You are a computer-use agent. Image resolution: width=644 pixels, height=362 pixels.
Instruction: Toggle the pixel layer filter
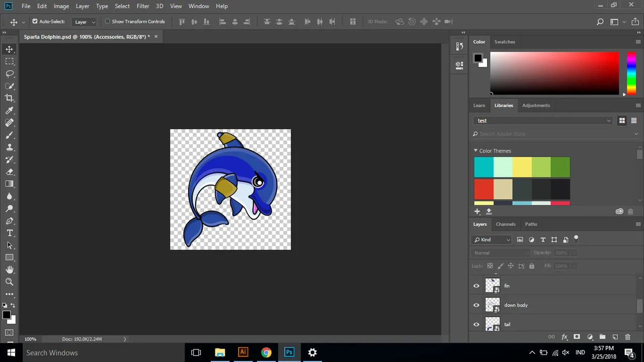click(520, 240)
